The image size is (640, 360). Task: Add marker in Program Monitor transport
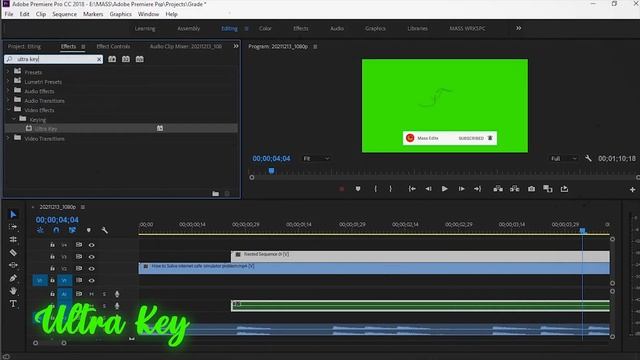coord(358,189)
